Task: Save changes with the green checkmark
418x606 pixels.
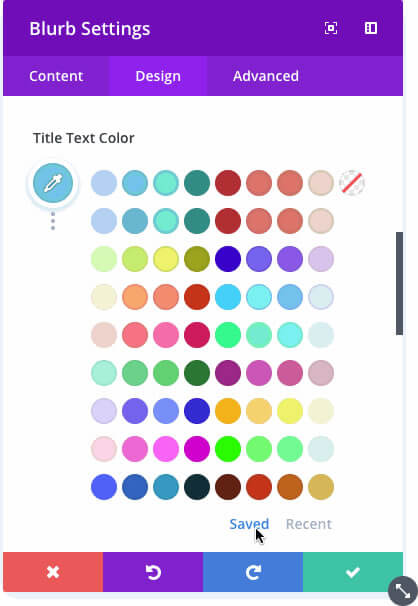Action: (353, 572)
